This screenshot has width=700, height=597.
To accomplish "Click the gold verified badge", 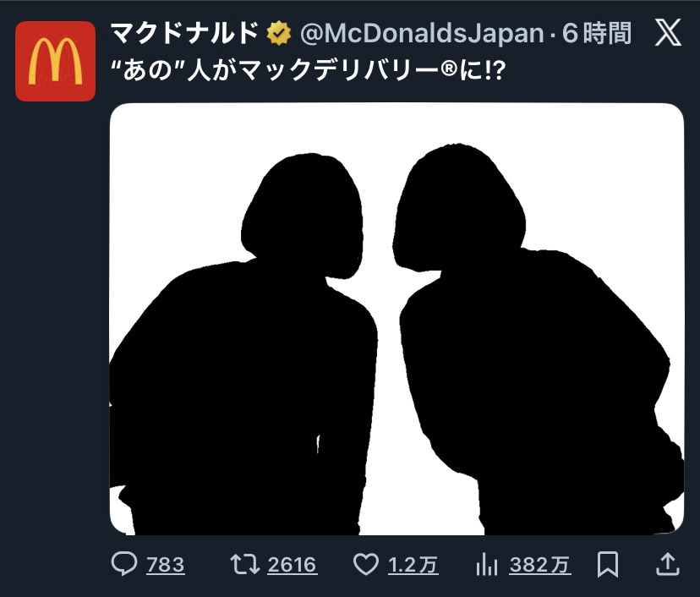I will tap(278, 34).
